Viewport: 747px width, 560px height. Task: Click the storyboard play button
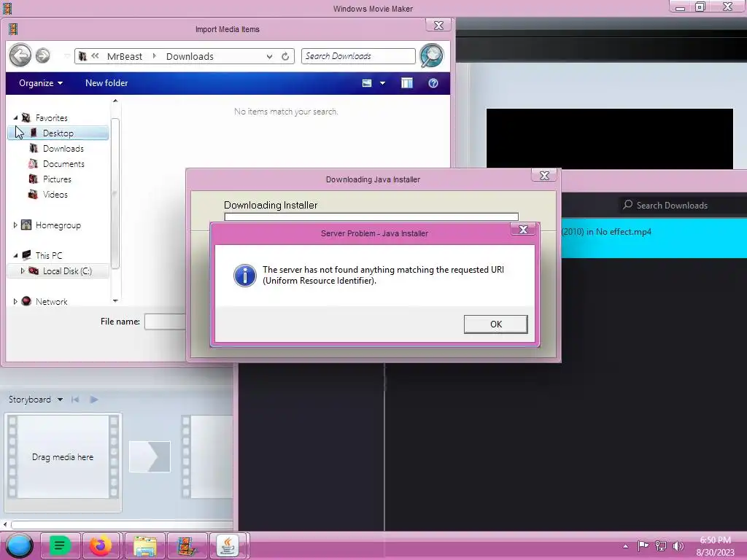[x=94, y=400]
